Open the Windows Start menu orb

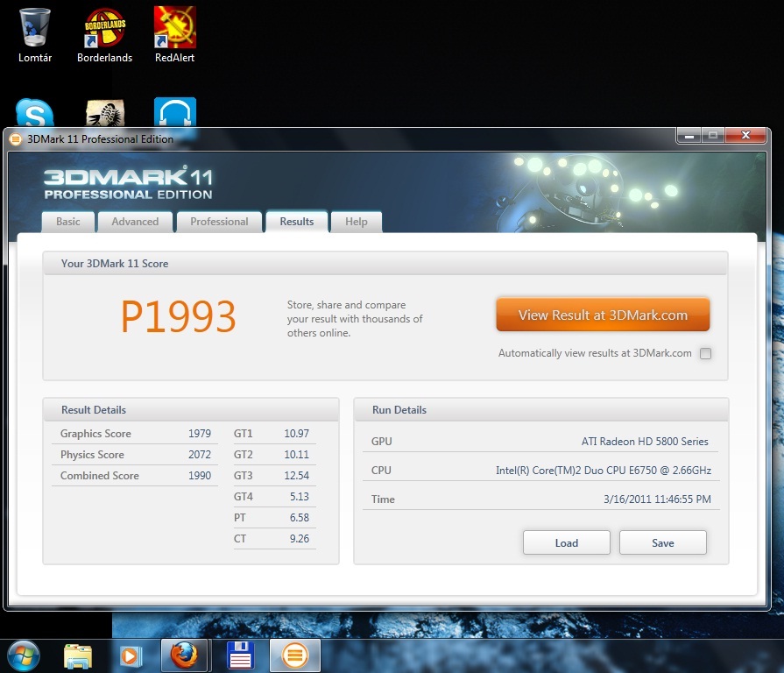[x=24, y=655]
